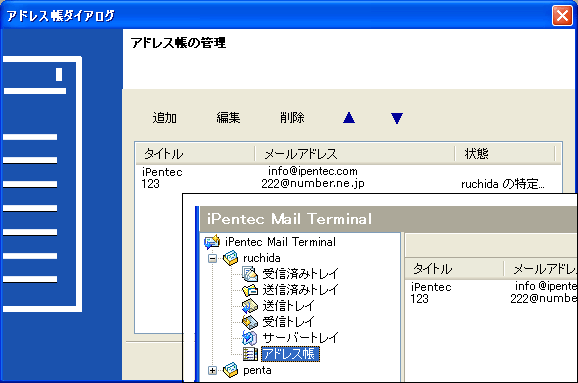
Task: Click the 'ruchida の特定...' status cell
Action: (503, 184)
